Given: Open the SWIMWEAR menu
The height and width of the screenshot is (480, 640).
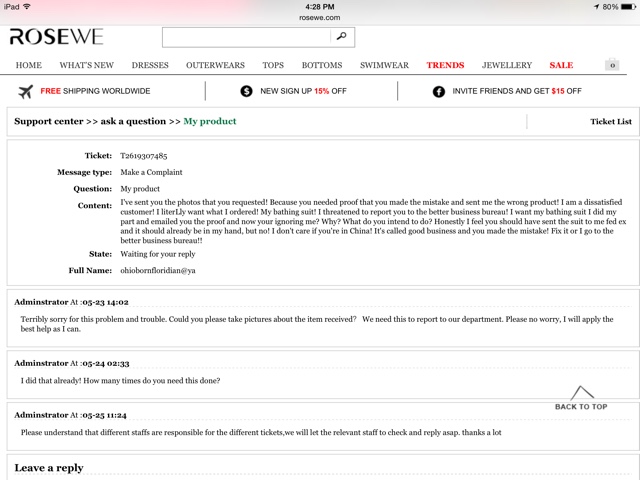Looking at the screenshot, I should click(384, 65).
